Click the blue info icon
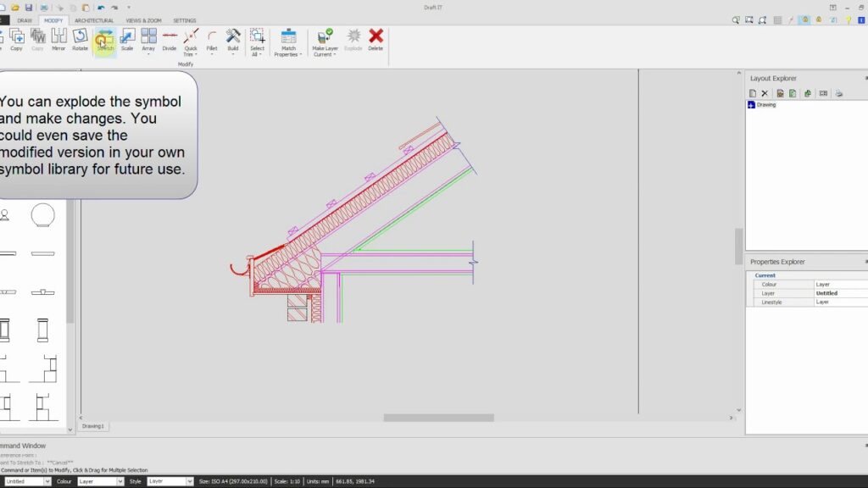This screenshot has height=488, width=868. coord(861,20)
